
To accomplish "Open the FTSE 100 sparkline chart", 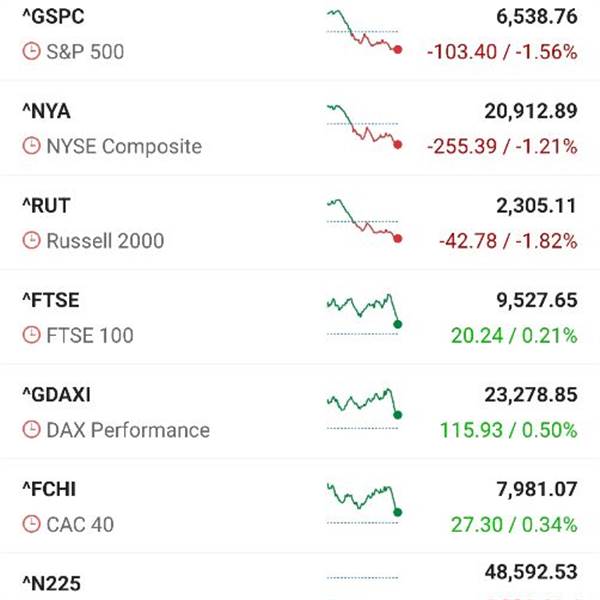I will 363,314.
